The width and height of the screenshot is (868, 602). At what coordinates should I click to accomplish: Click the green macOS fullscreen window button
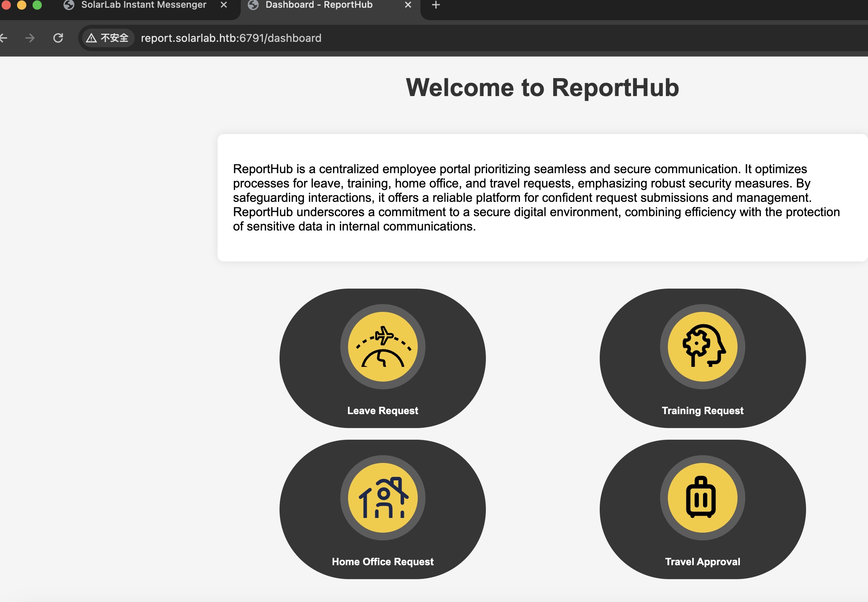[x=37, y=5]
